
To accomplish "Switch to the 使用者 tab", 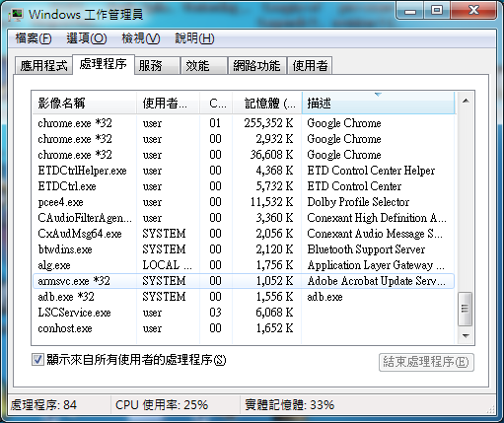I will pos(310,65).
